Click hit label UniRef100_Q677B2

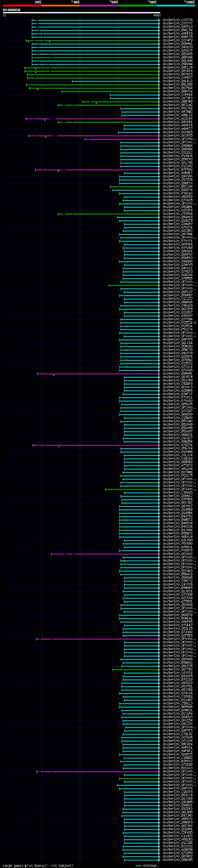[x=177, y=670]
